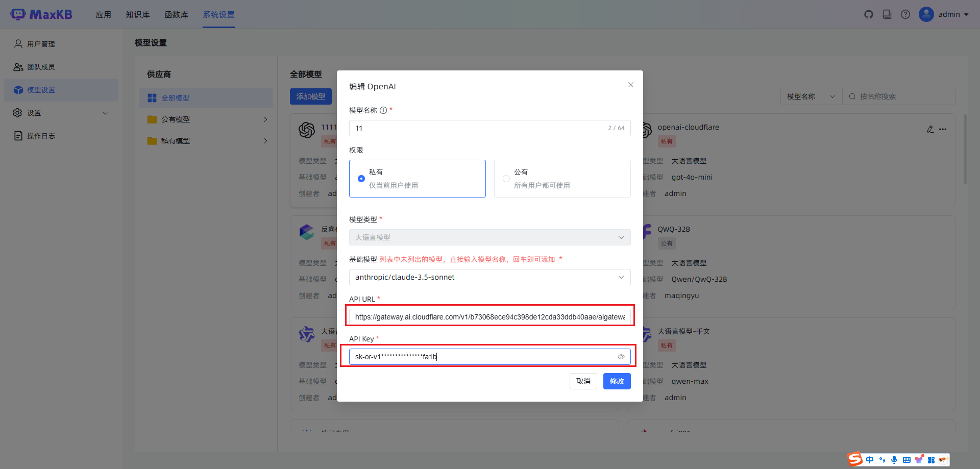Toggle the API Key visibility eye icon
Screen dimensions: 980x469
[x=621, y=356]
